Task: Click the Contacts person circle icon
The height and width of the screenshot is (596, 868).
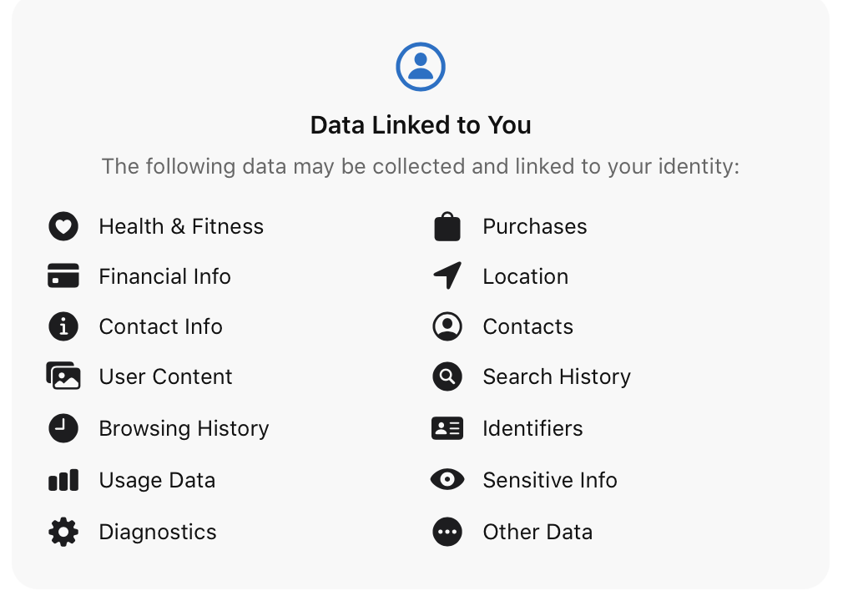Action: click(x=447, y=326)
